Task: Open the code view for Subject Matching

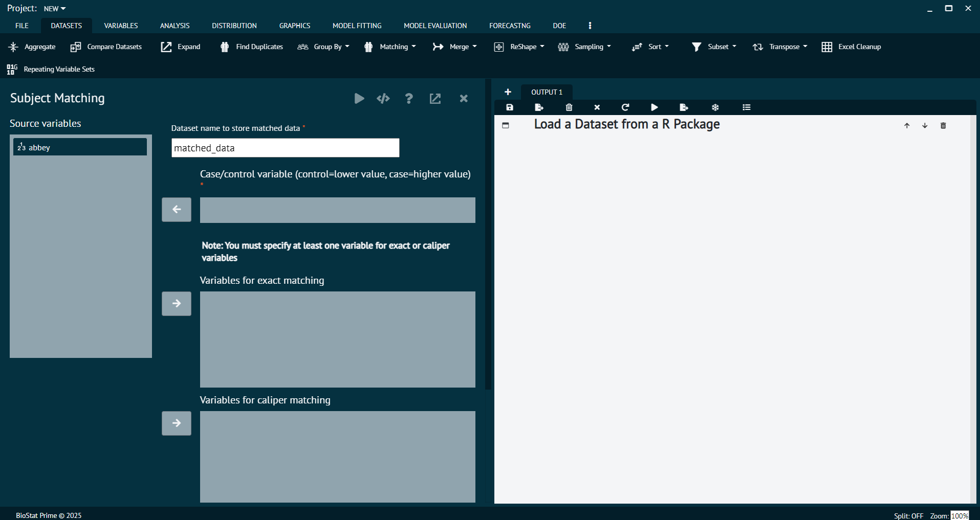Action: [383, 99]
